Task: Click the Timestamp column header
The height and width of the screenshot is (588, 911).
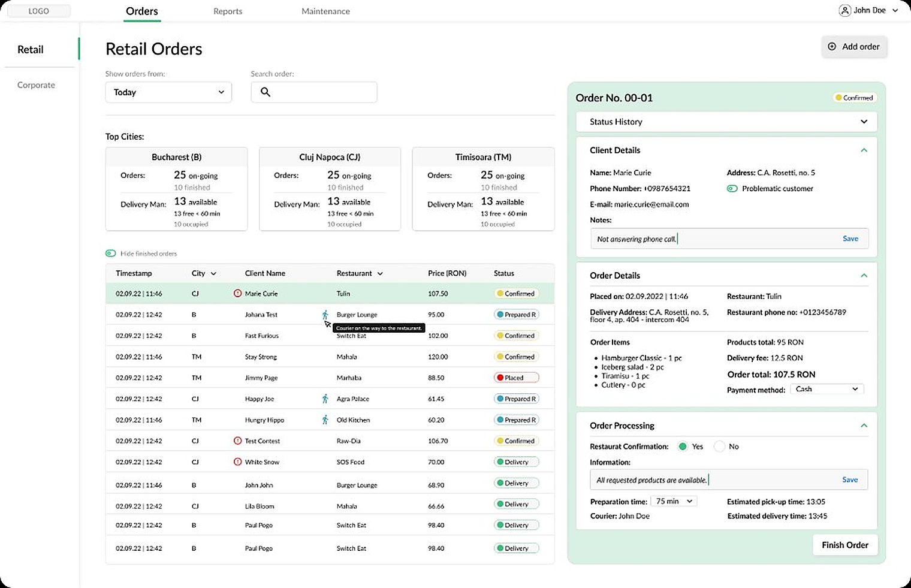Action: pyautogui.click(x=134, y=273)
